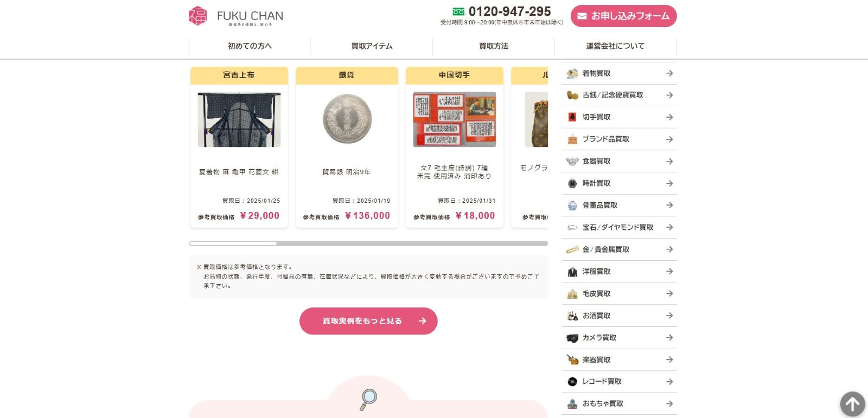The image size is (868, 418).
Task: Click the FUKU CHAN logo icon
Action: click(x=198, y=16)
